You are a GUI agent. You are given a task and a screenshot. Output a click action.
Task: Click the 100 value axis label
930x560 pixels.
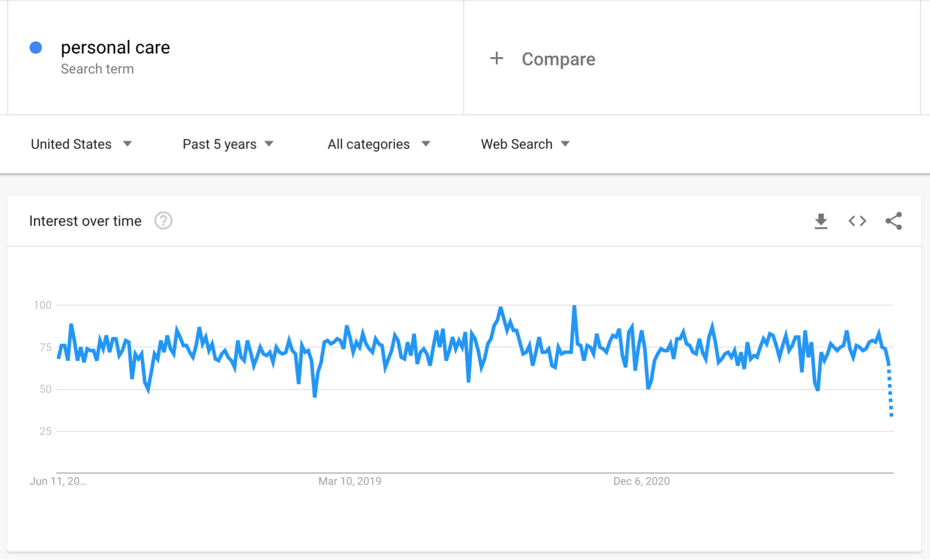click(42, 305)
